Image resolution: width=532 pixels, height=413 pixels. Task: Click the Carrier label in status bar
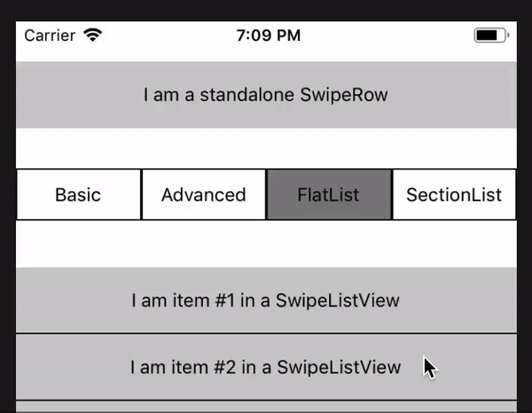point(50,36)
